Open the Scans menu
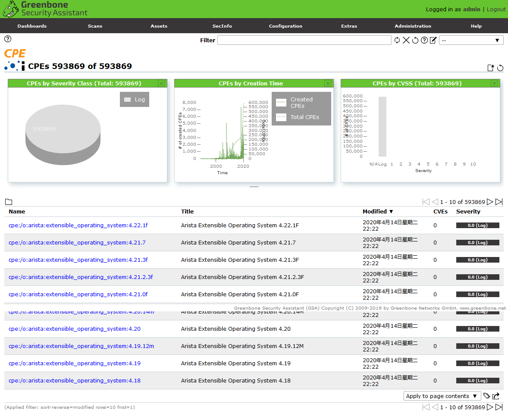 point(95,26)
